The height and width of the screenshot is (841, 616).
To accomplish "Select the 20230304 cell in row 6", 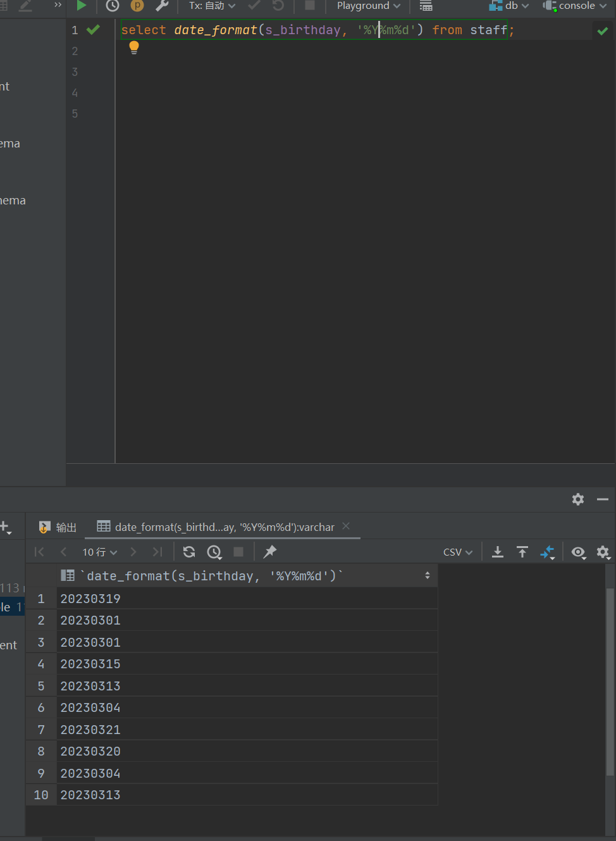I will (247, 707).
